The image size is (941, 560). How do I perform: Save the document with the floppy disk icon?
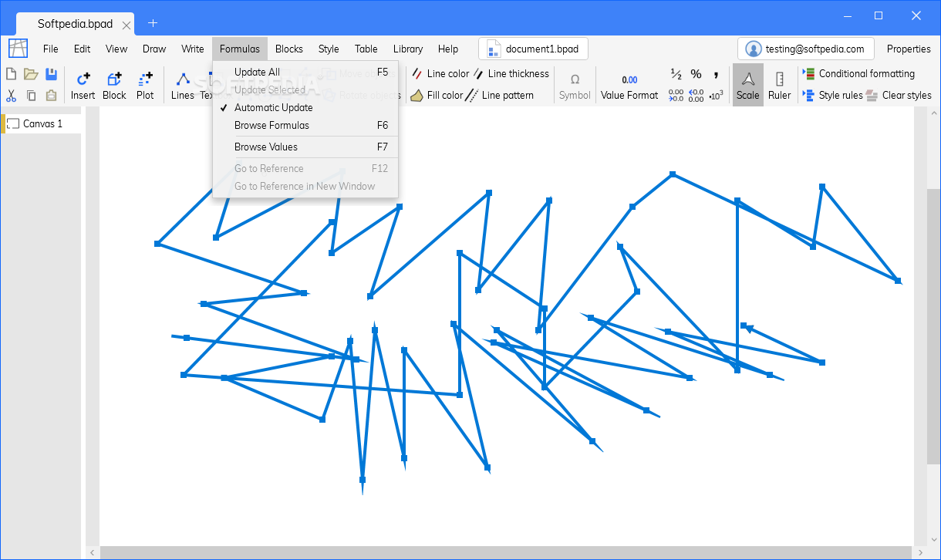[x=51, y=75]
